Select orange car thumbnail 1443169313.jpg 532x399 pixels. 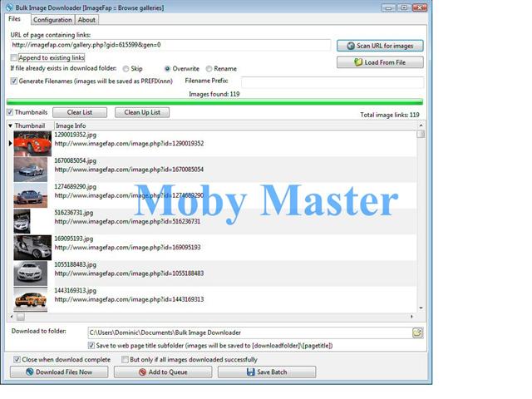tap(31, 299)
